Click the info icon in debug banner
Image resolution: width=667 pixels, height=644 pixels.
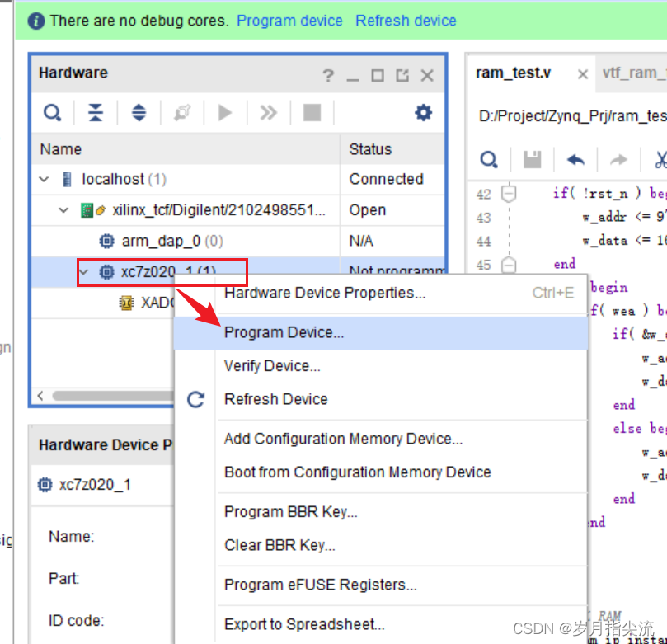pos(36,21)
